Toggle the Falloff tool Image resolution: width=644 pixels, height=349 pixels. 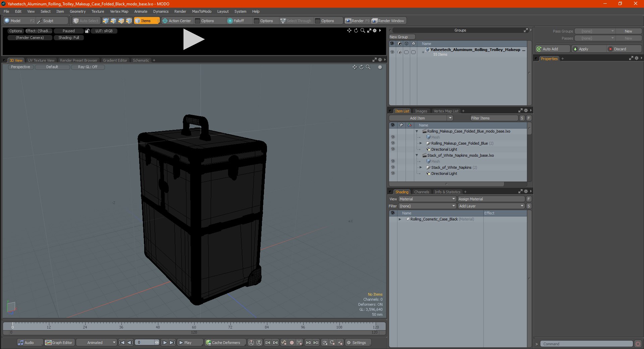[x=236, y=21]
